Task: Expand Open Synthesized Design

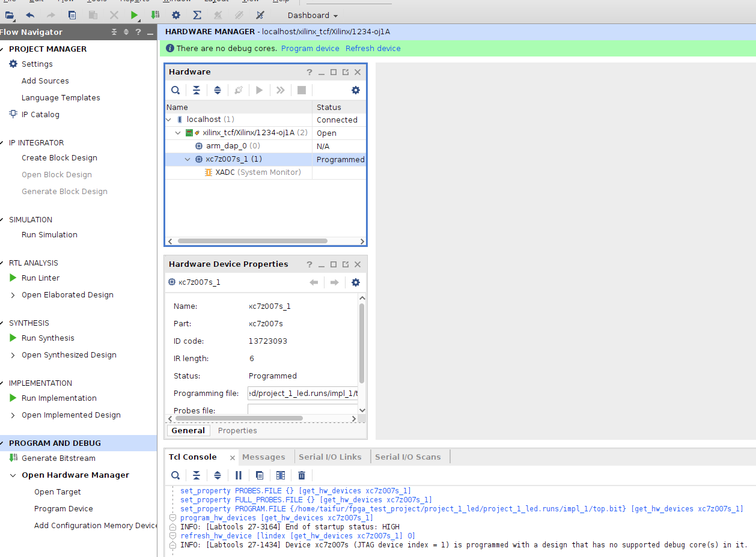Action: (13, 355)
